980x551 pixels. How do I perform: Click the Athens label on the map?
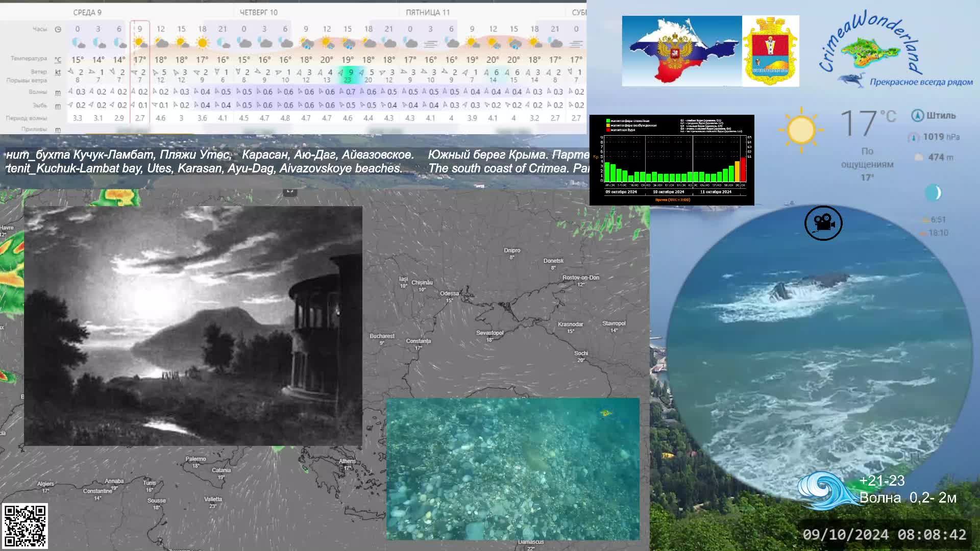coord(348,461)
